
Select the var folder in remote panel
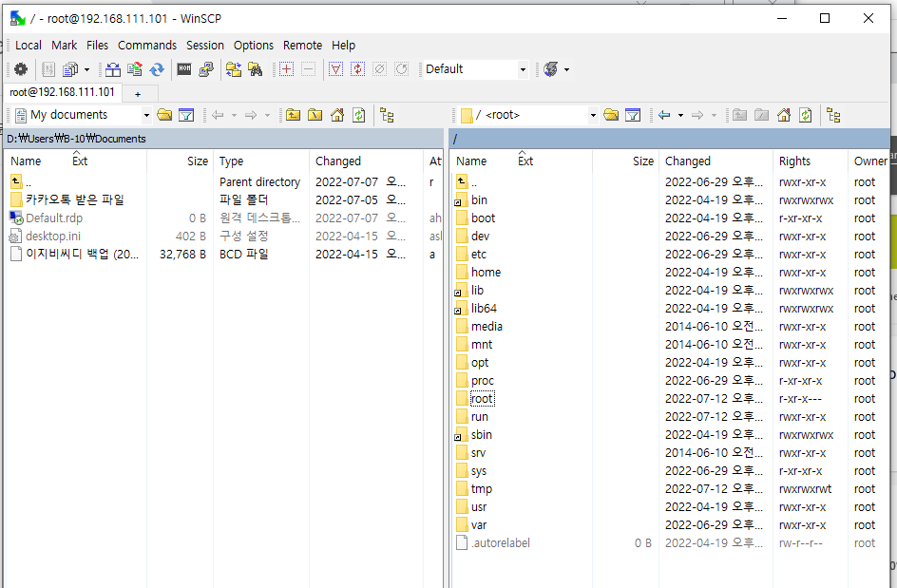479,525
